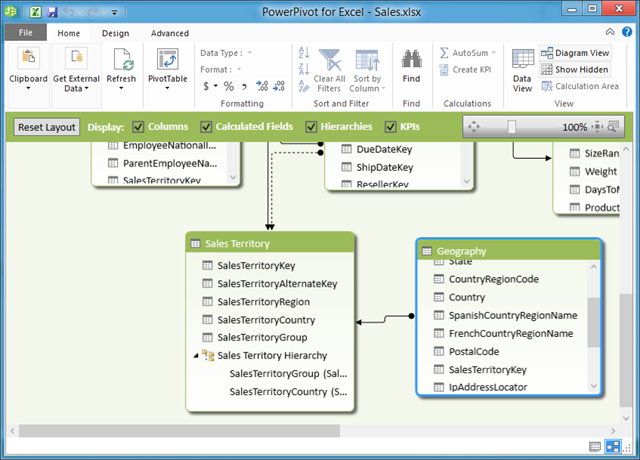Open the Refresh dropdown arrow

(121, 88)
